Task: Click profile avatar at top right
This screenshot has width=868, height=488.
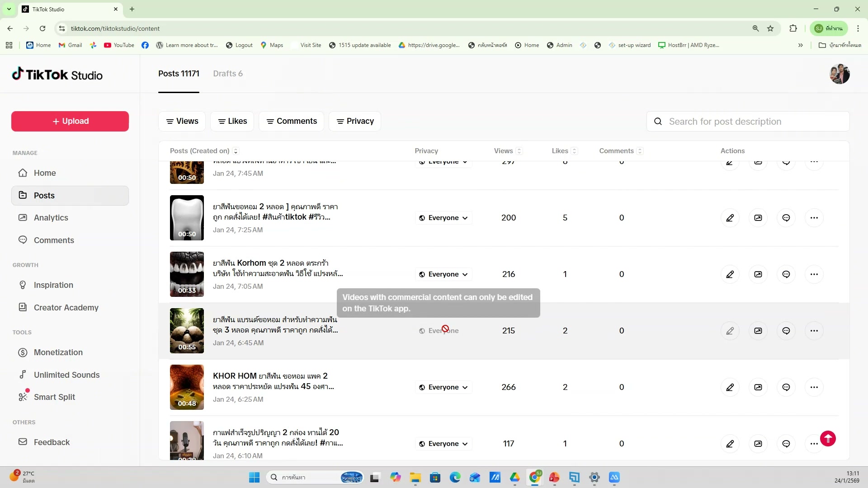Action: click(840, 74)
